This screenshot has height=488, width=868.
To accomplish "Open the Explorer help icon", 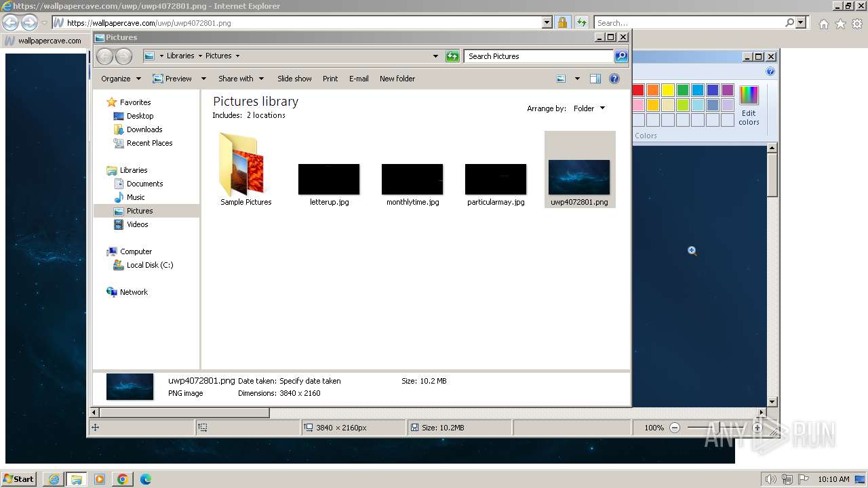I will tap(614, 79).
